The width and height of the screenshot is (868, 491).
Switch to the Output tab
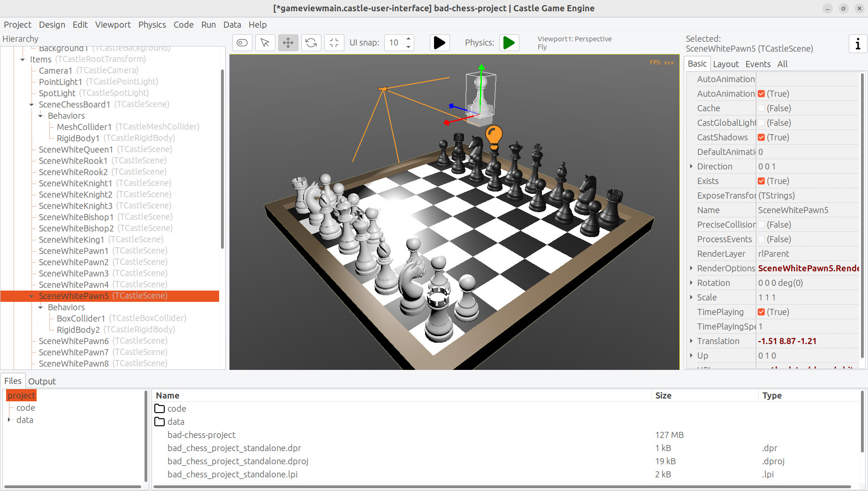tap(42, 382)
